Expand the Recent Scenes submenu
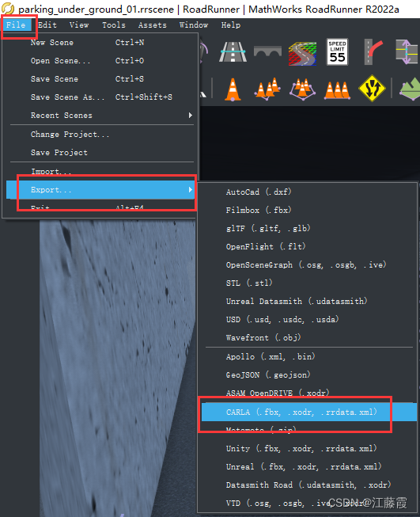This screenshot has width=420, height=517. coord(100,116)
